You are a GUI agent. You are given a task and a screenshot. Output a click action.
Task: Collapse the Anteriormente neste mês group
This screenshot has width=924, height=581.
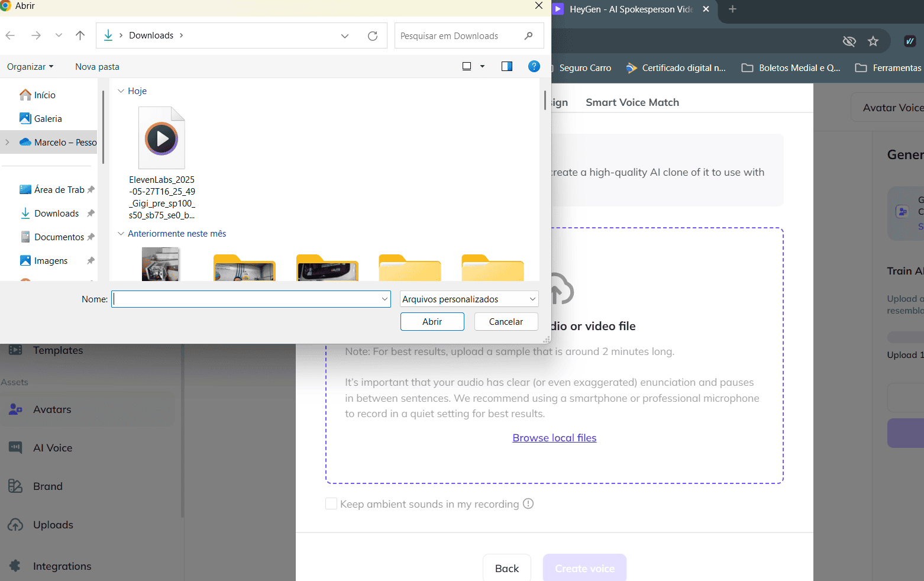(x=121, y=234)
